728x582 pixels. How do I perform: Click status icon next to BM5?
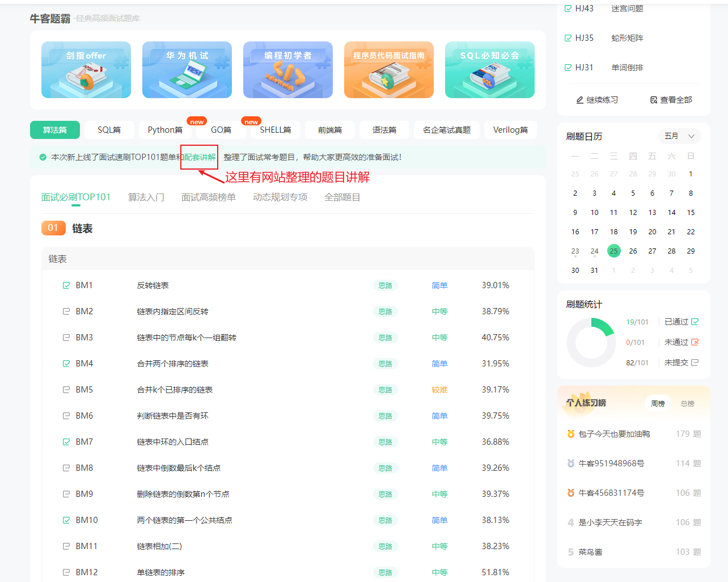66,390
